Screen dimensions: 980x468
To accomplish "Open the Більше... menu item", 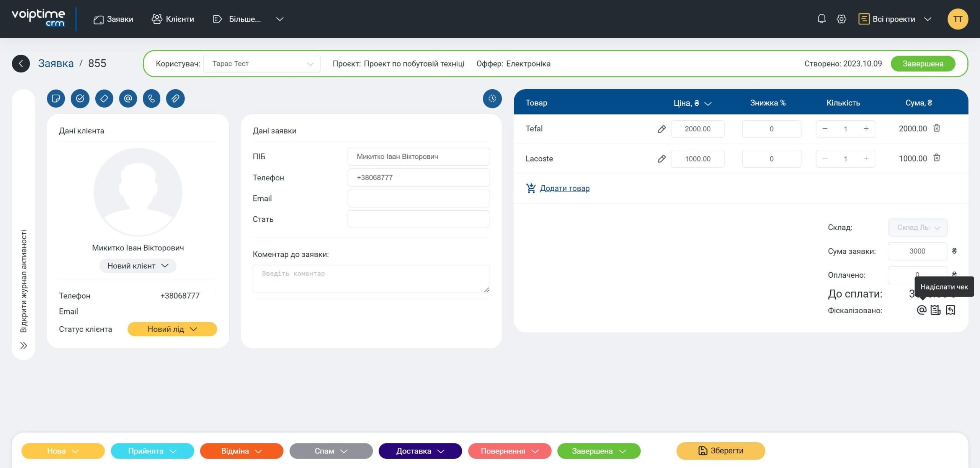I will (237, 19).
